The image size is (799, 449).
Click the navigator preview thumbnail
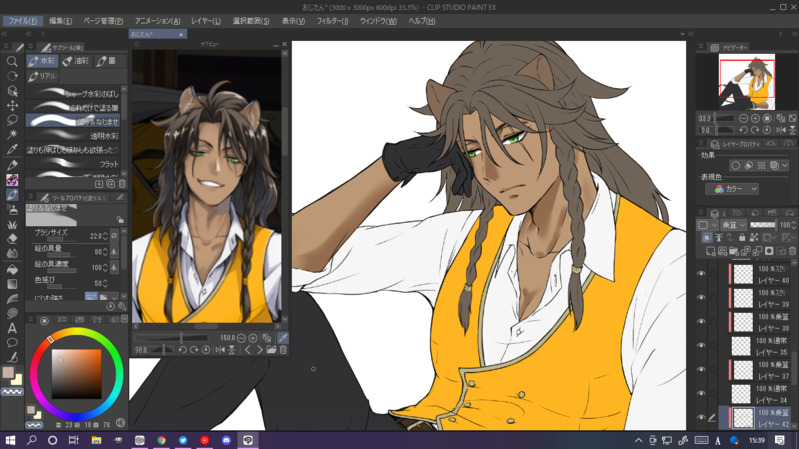point(747,82)
